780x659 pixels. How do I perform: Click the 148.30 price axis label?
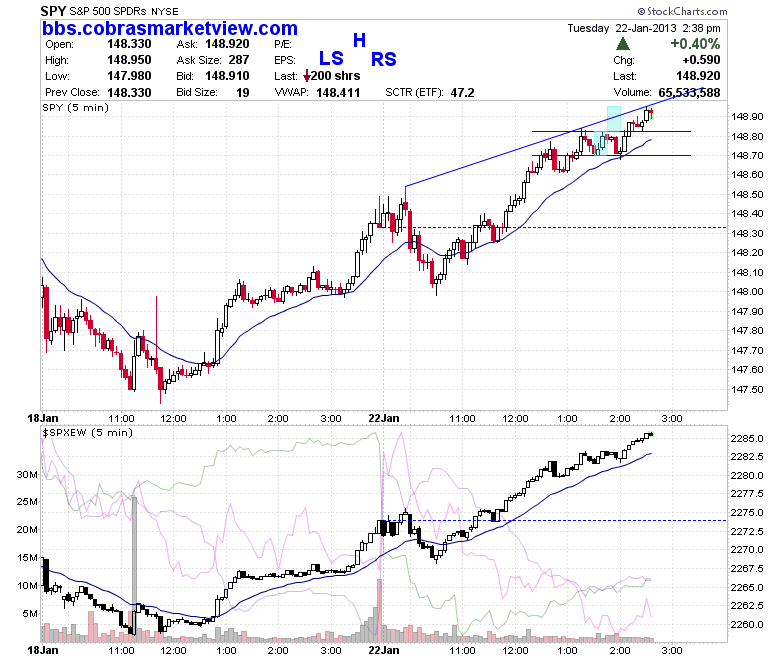pos(747,233)
